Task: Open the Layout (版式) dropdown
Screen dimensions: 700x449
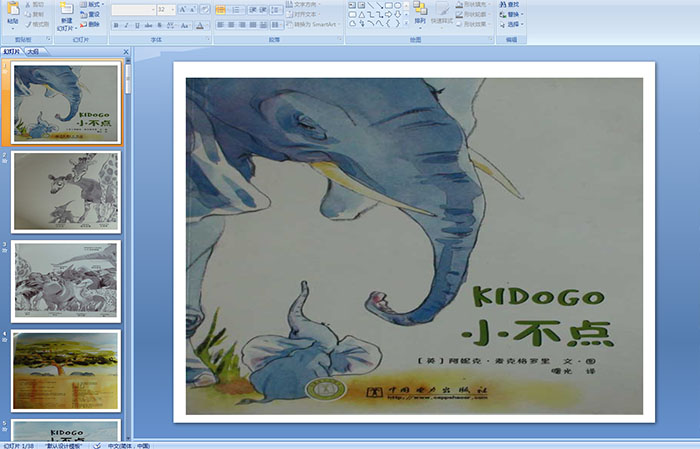Action: click(92, 4)
